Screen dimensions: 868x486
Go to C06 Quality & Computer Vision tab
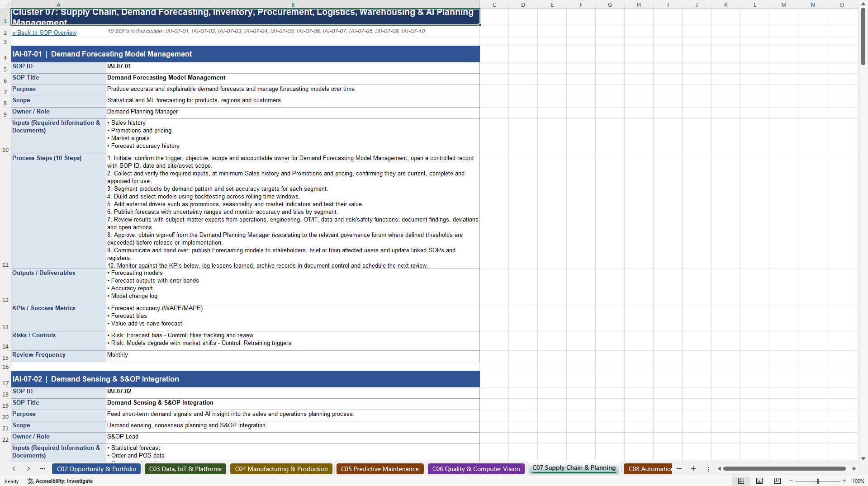coord(476,469)
